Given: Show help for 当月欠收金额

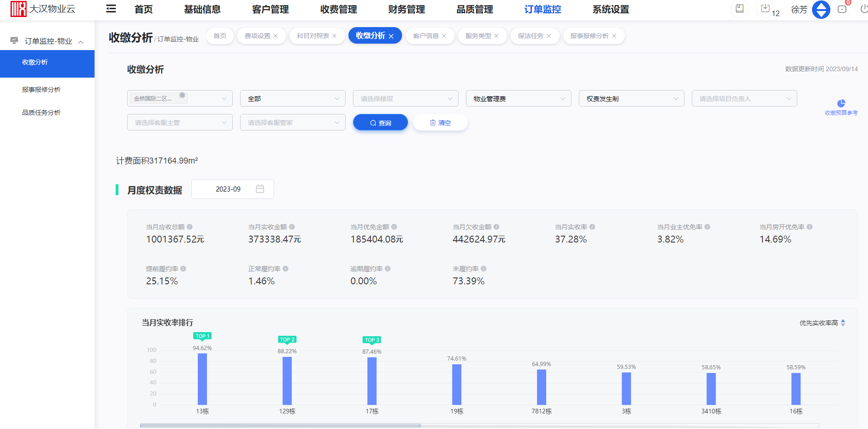Looking at the screenshot, I should pos(497,227).
